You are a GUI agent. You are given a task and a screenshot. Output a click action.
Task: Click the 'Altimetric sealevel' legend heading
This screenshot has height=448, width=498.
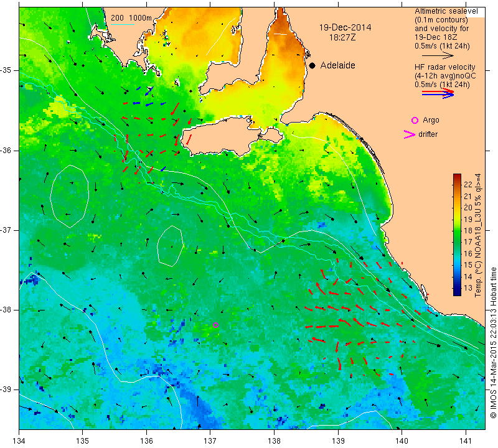pyautogui.click(x=446, y=11)
